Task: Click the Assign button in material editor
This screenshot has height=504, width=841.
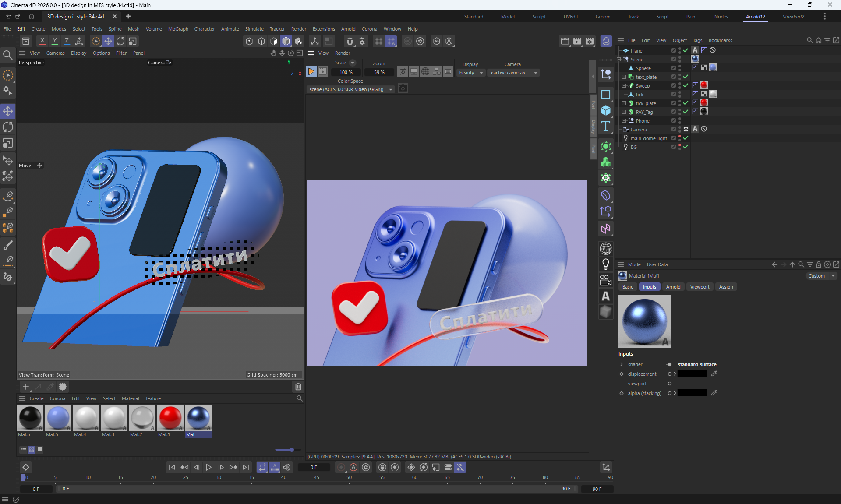Action: [726, 287]
